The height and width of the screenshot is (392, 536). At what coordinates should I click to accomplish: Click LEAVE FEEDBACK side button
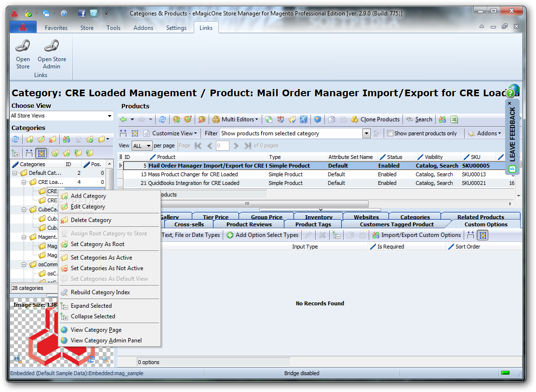512,137
